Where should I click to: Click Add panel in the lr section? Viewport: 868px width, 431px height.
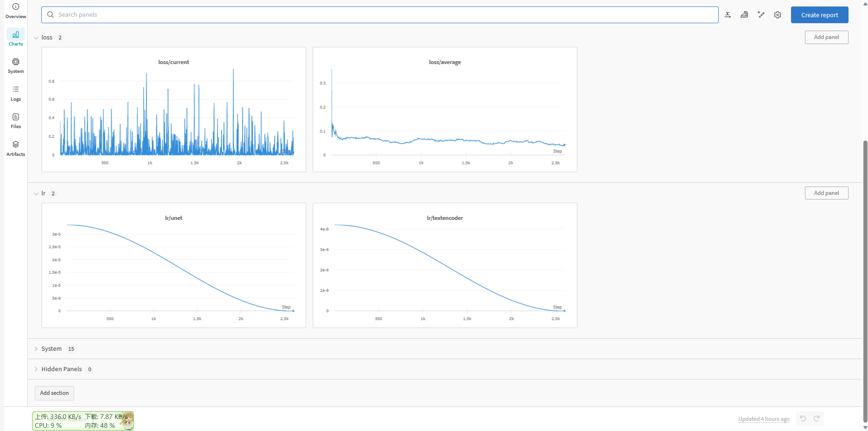coord(826,193)
